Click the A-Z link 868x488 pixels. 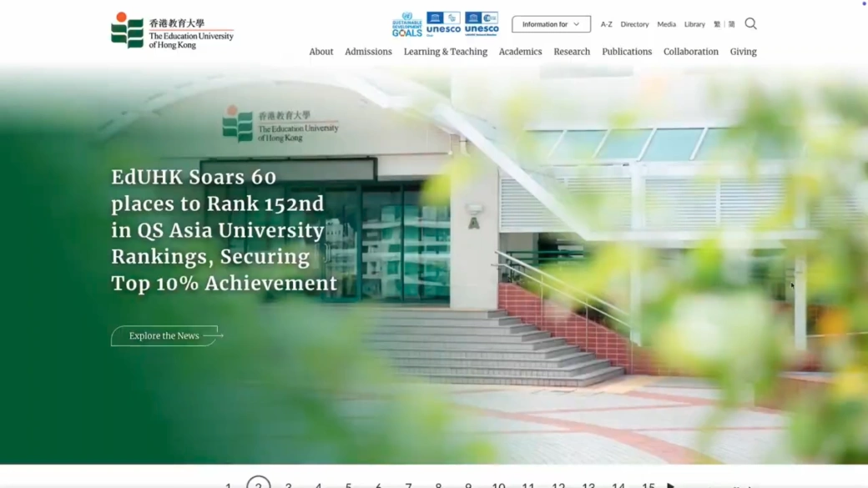point(606,24)
